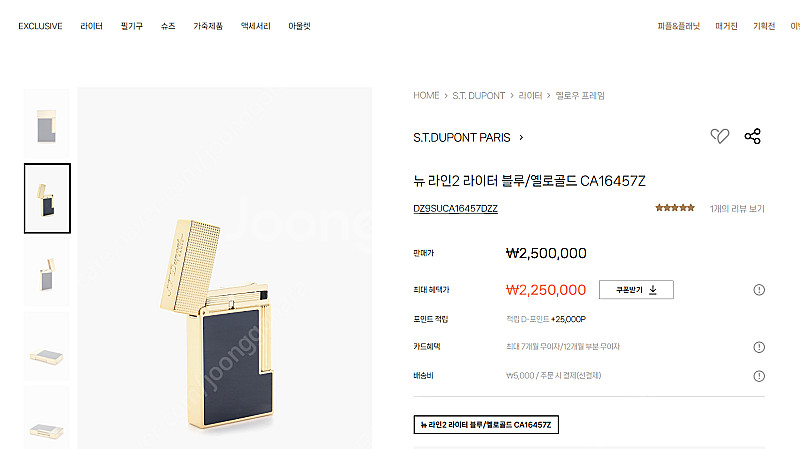Select the first lighter thumbnail

click(46, 126)
